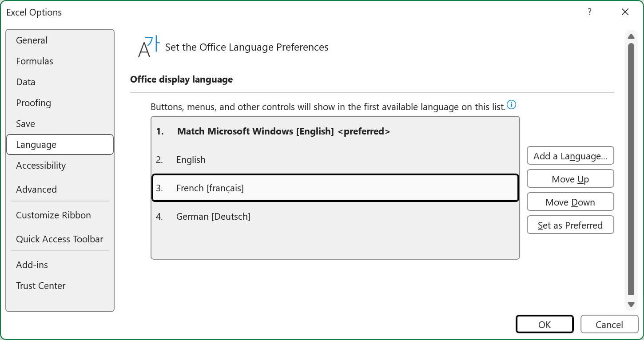The image size is (644, 340).
Task: Open the Formulas options category
Action: coord(60,61)
